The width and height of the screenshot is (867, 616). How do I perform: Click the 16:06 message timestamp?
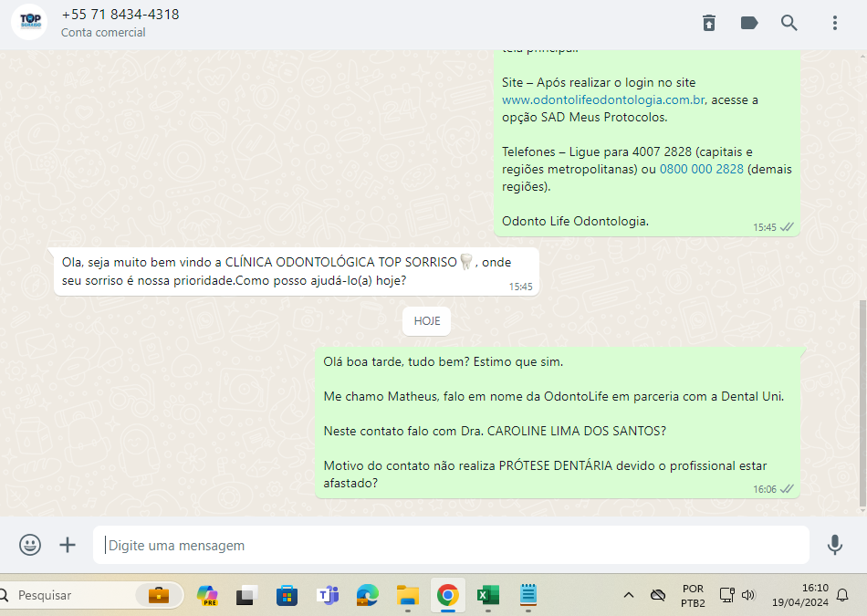tap(765, 489)
